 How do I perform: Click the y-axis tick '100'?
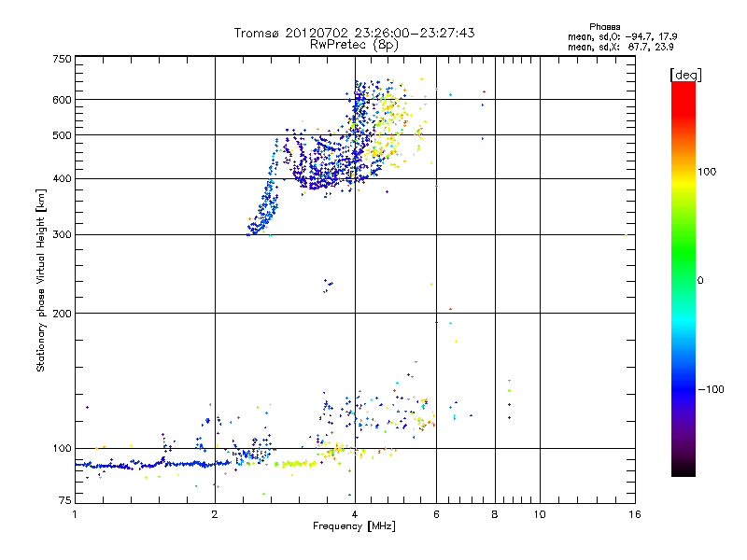tap(62, 449)
